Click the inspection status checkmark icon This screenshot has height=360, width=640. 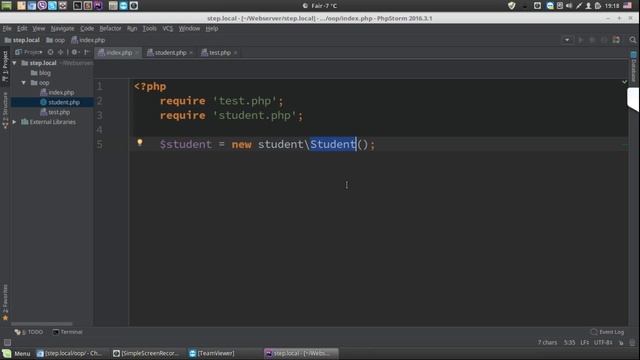[624, 82]
